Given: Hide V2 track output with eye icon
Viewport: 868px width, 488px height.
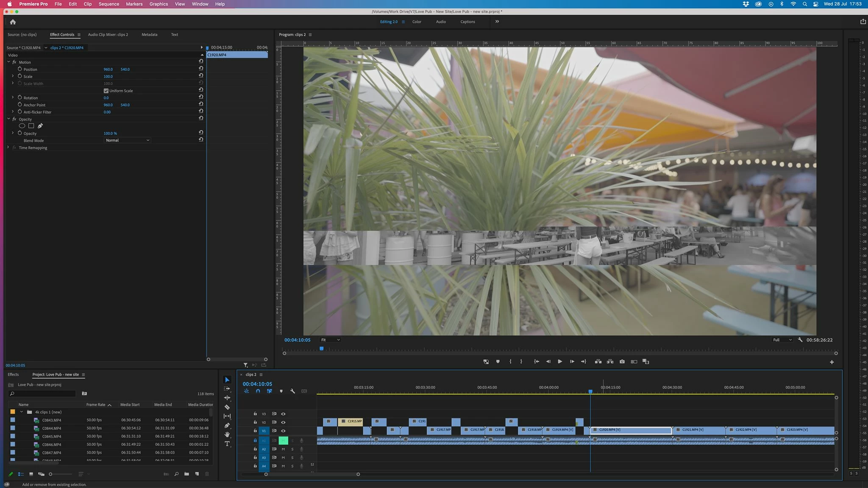Looking at the screenshot, I should [x=283, y=422].
